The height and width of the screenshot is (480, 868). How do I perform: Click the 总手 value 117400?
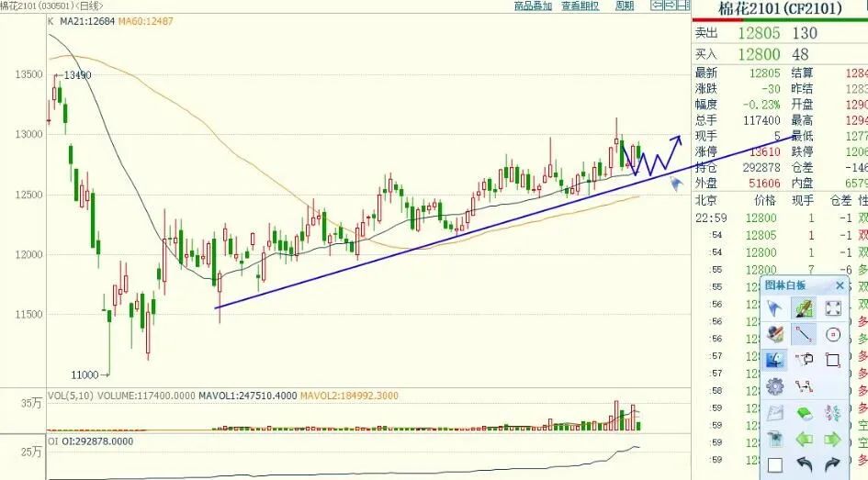tap(761, 120)
